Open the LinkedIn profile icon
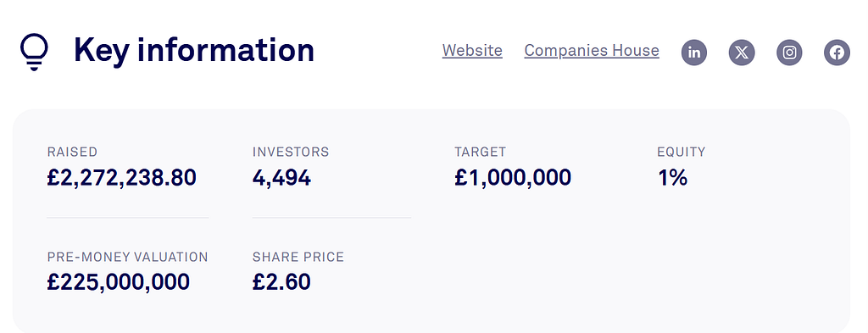 (693, 53)
